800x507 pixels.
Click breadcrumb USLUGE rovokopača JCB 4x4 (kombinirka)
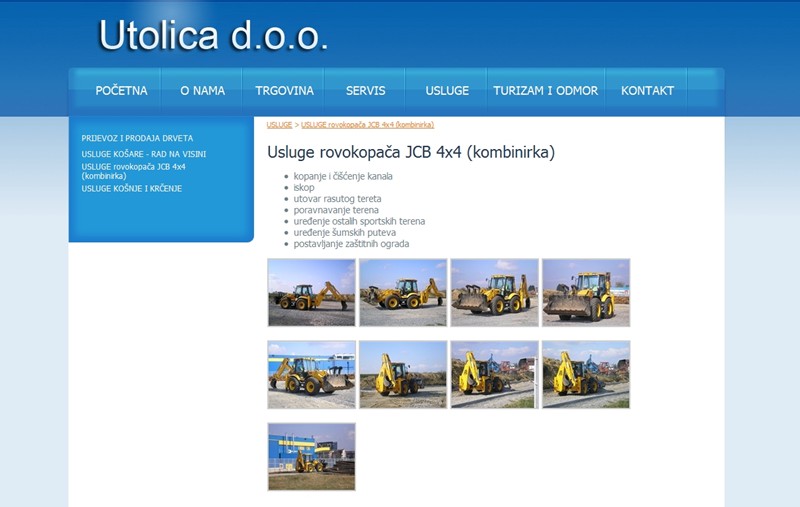(x=367, y=124)
